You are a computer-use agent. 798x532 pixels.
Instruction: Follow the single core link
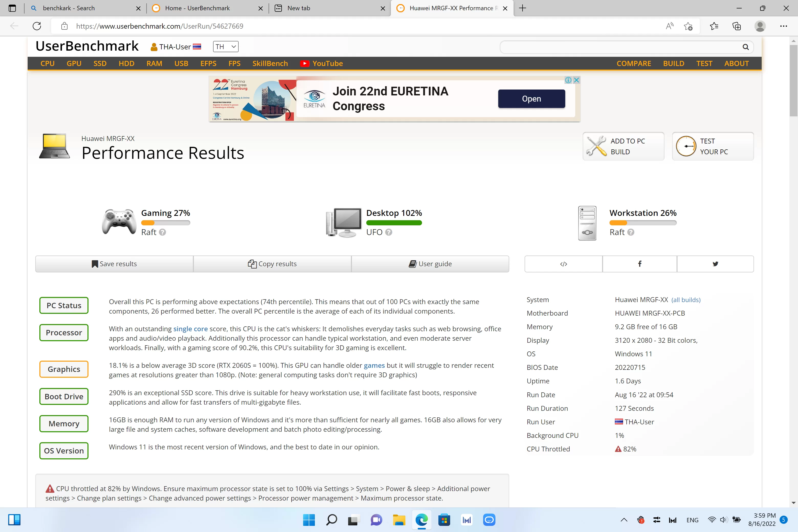[x=190, y=329]
